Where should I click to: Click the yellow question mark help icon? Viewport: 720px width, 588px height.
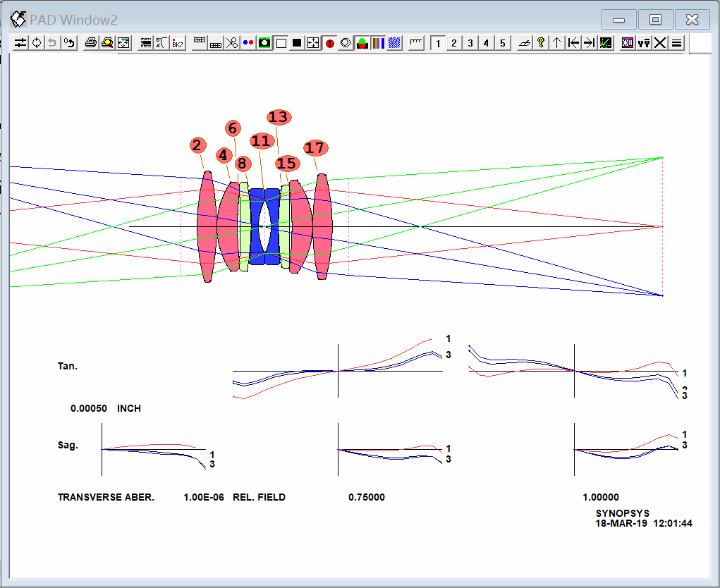541,43
